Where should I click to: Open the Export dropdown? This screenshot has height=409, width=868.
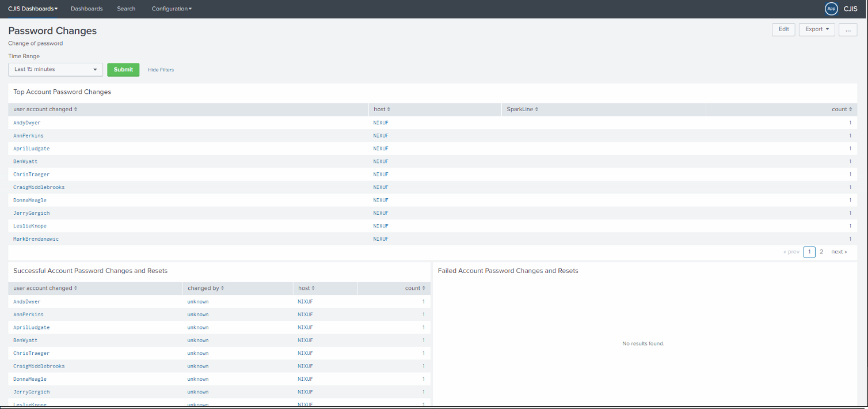coord(817,29)
